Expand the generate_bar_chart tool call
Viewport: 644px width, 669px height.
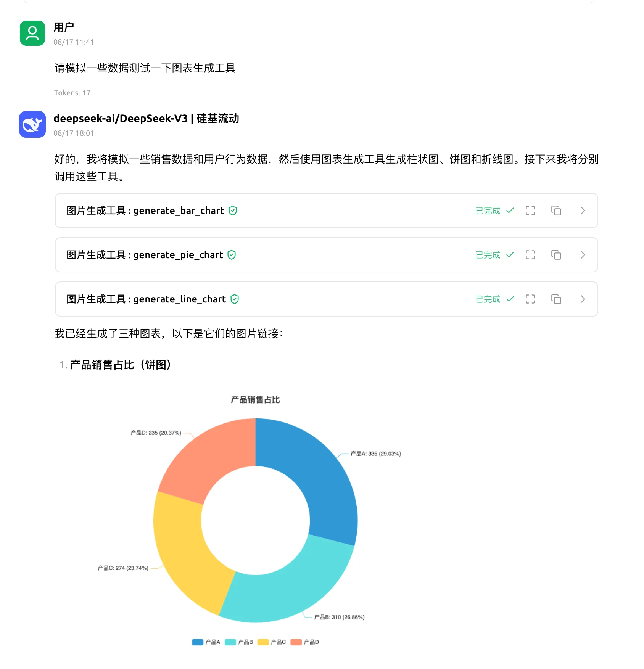click(x=583, y=211)
